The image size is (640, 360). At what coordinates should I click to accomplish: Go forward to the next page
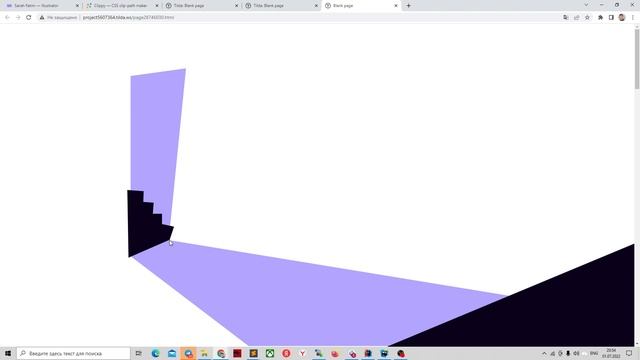(18, 18)
